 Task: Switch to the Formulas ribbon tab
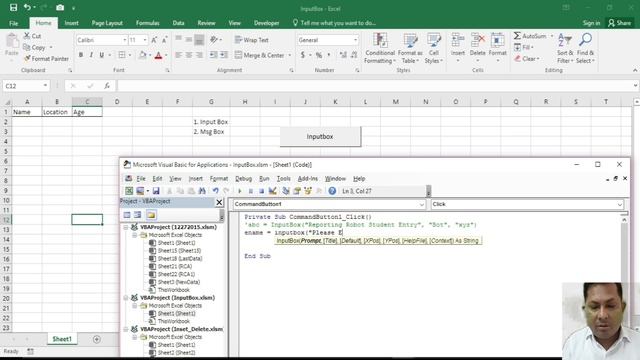pyautogui.click(x=147, y=23)
